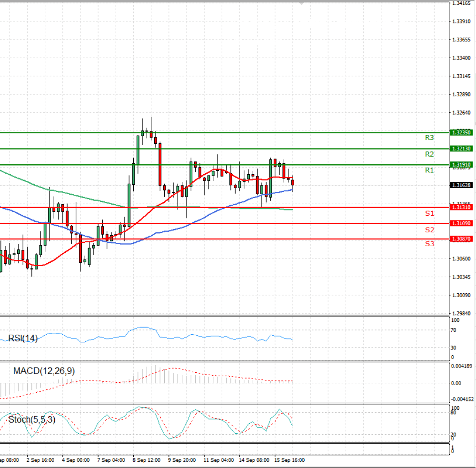Click the 1.30345 price axis value

click(x=461, y=277)
